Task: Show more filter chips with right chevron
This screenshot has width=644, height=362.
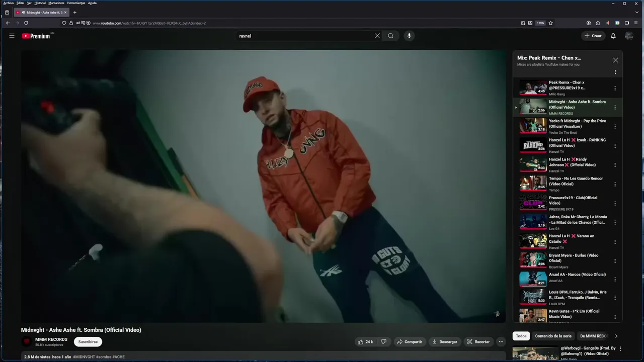Action: coord(616,336)
